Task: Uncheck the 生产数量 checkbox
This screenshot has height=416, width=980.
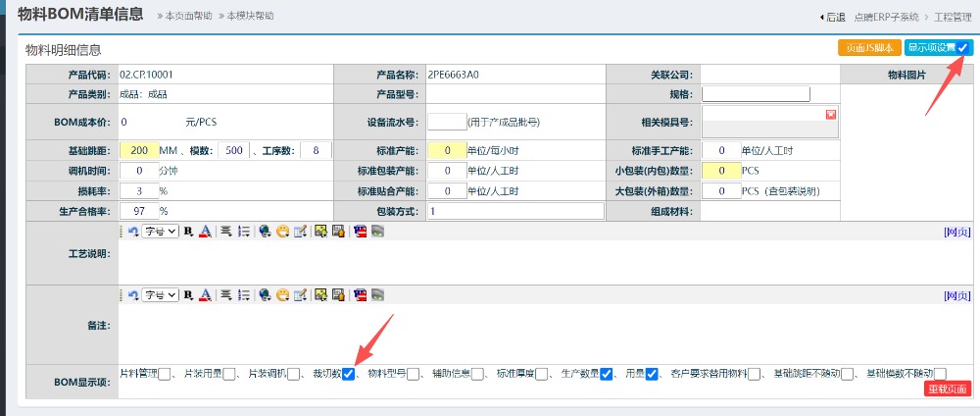Action: (606, 374)
